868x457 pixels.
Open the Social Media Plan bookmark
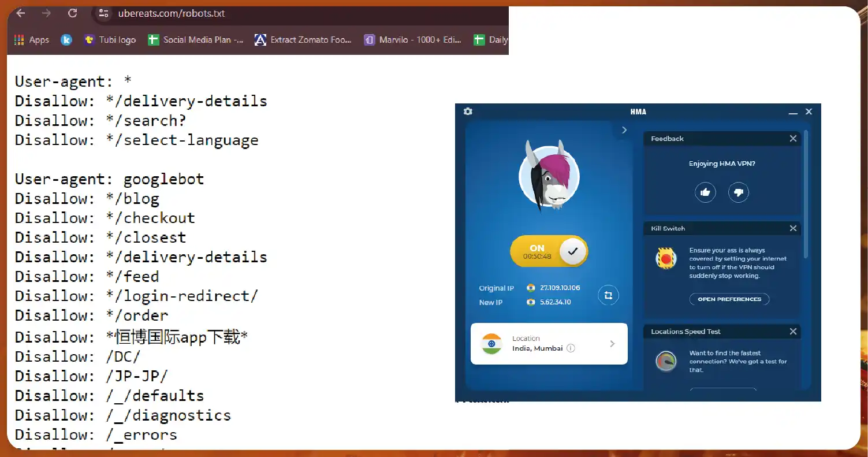point(196,40)
